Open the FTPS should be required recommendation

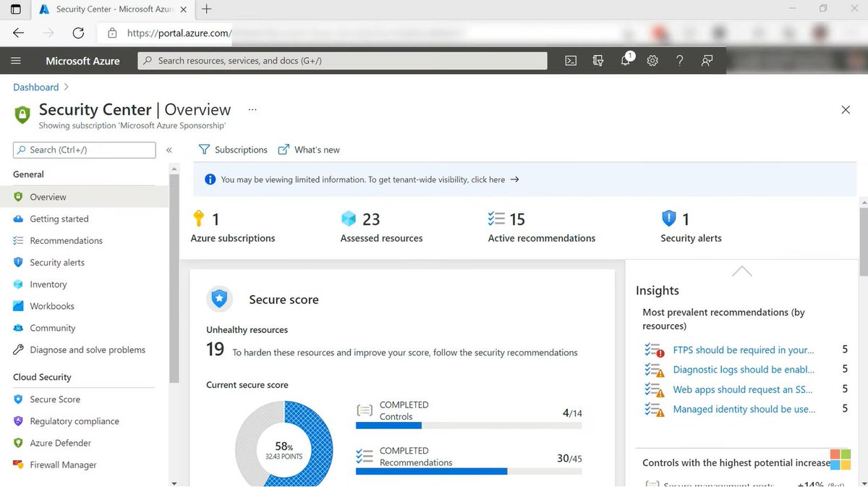click(x=744, y=350)
